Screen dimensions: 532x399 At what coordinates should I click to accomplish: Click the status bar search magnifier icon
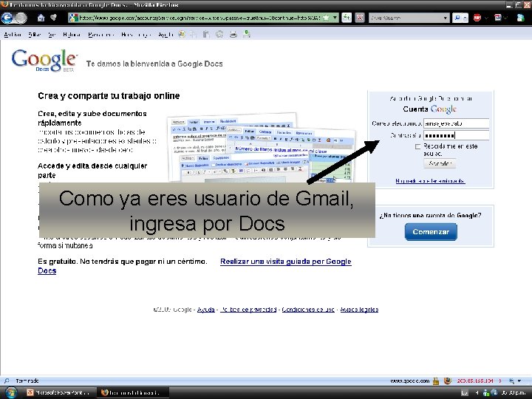coord(7,381)
